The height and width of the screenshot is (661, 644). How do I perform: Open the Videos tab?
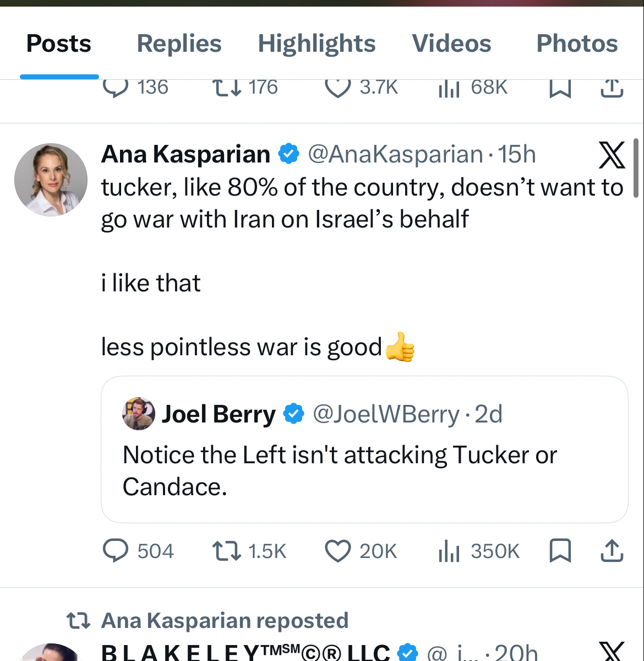point(451,44)
